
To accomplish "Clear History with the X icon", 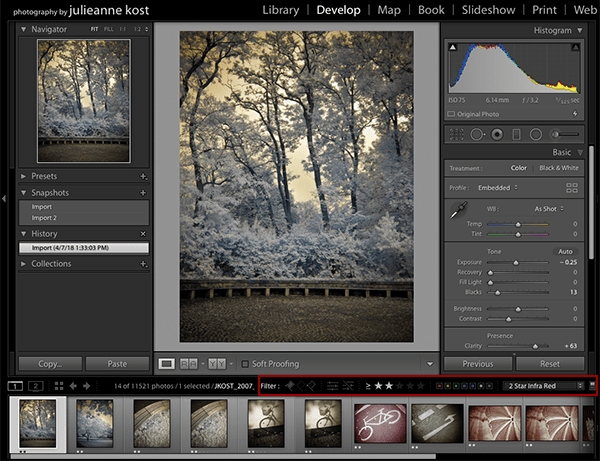I will (143, 234).
